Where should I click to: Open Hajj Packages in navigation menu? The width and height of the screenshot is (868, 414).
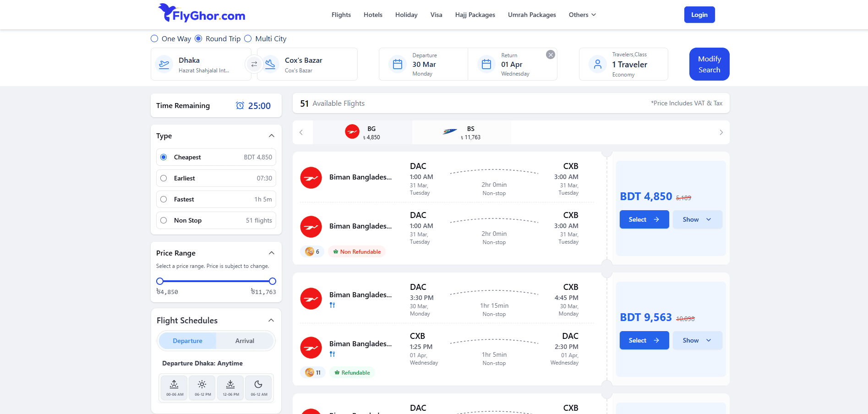pos(475,15)
